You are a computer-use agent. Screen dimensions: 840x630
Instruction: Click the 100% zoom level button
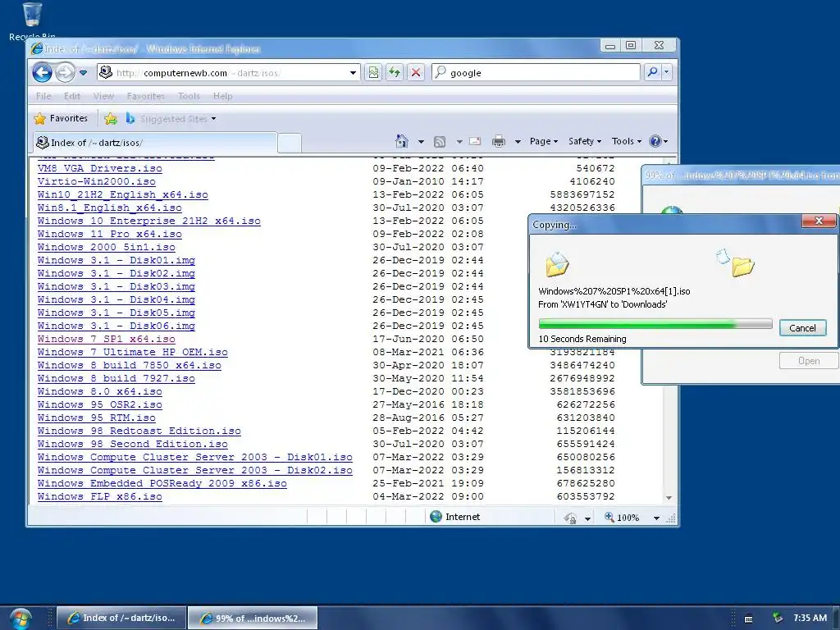(x=622, y=518)
